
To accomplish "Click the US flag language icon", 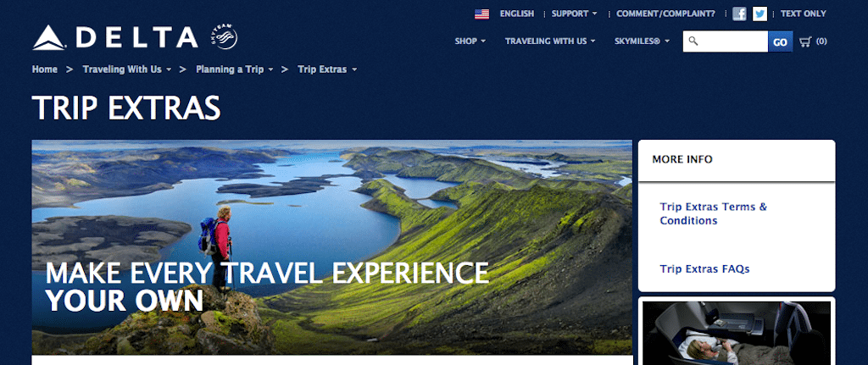I will click(x=481, y=14).
